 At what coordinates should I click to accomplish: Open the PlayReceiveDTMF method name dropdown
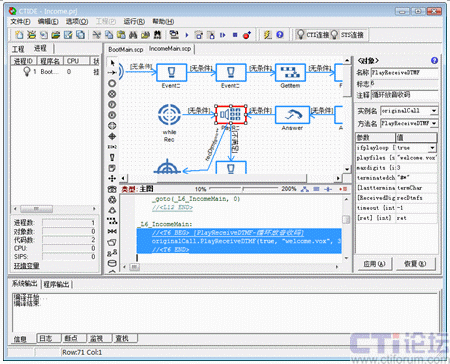tap(434, 123)
